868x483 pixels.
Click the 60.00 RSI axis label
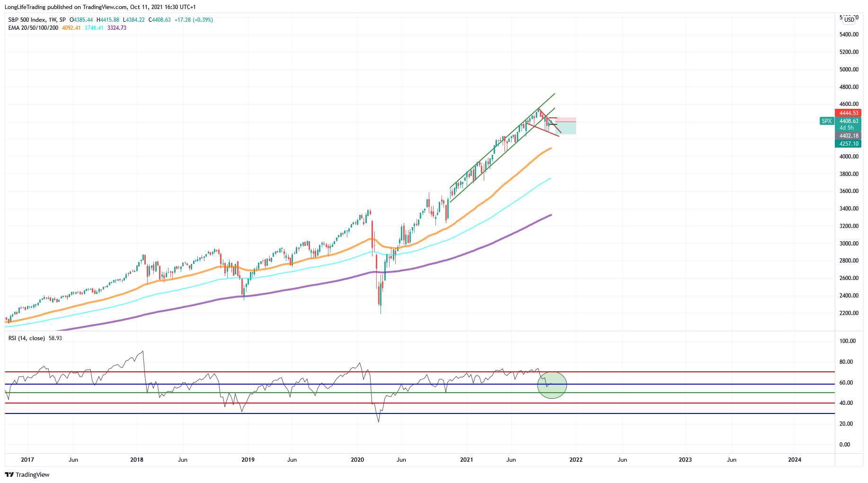tap(846, 383)
